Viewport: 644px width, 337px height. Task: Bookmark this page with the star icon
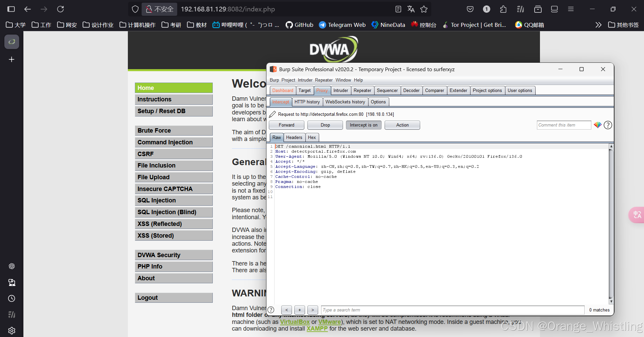click(424, 9)
